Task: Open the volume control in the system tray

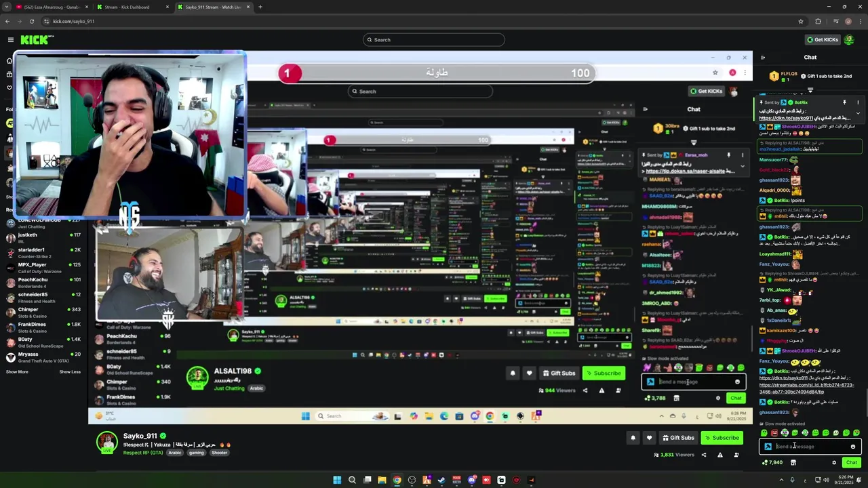Action: pos(825,480)
